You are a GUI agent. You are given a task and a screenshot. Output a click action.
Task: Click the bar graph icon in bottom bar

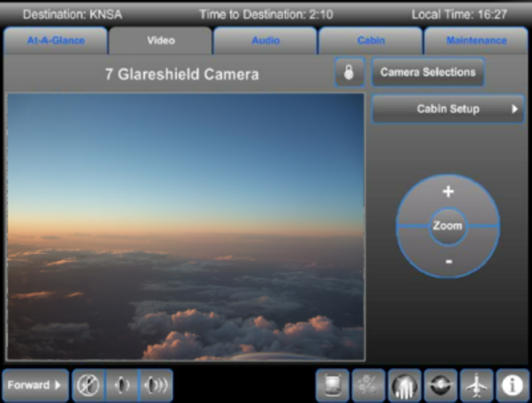[405, 386]
